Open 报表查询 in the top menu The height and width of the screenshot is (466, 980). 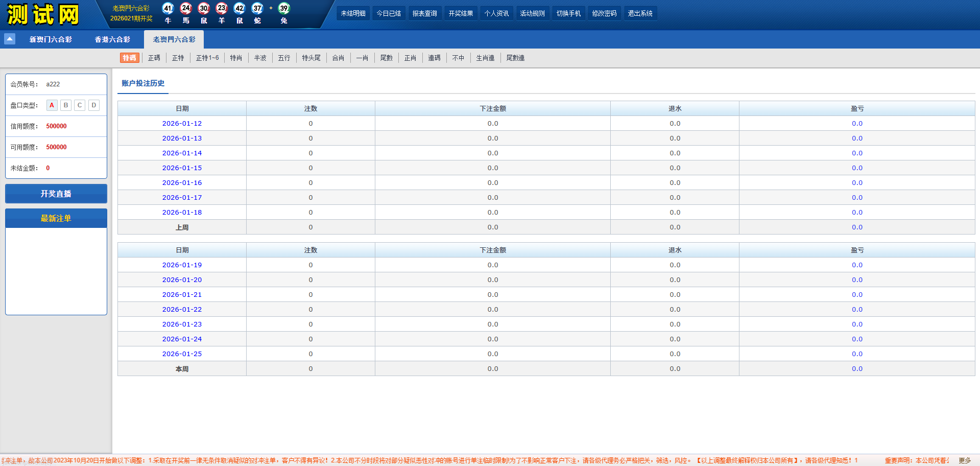pos(424,13)
